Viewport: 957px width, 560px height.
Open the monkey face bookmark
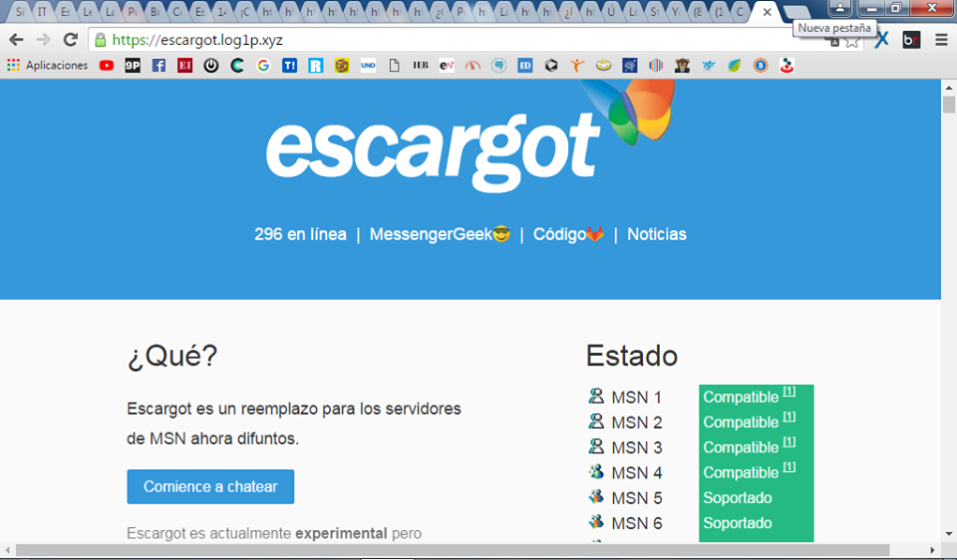tap(682, 66)
